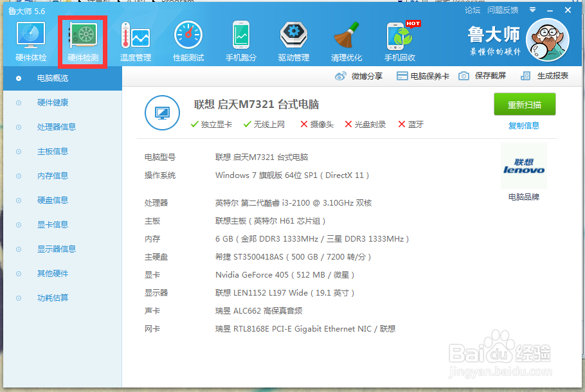Click the 生成报表 report icon
The image size is (585, 392).
(525, 76)
